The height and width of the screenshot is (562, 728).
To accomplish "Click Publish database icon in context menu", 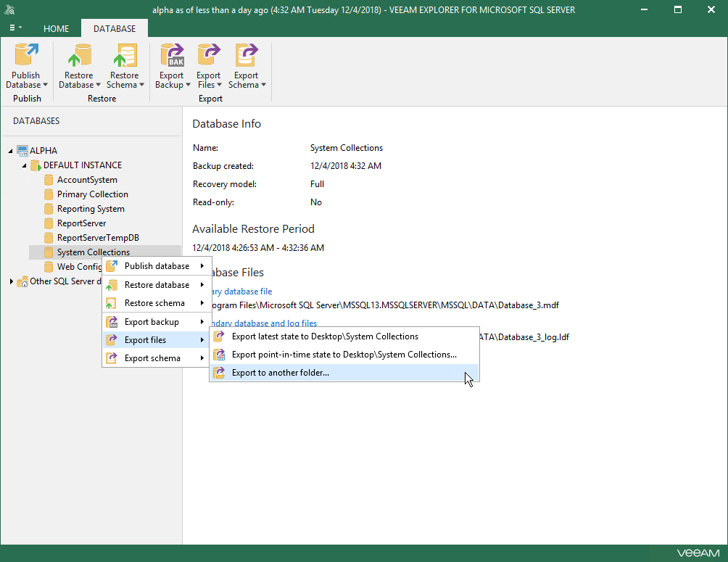I will click(x=112, y=266).
